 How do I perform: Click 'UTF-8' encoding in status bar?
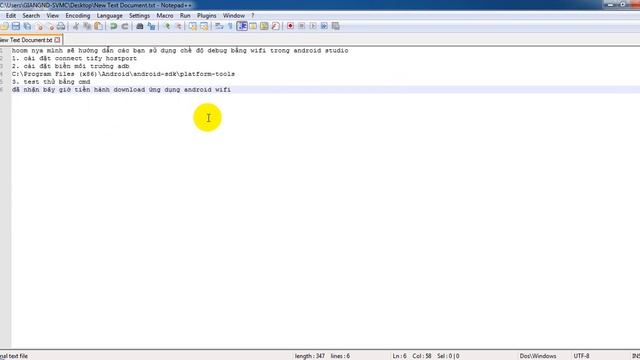pos(581,356)
